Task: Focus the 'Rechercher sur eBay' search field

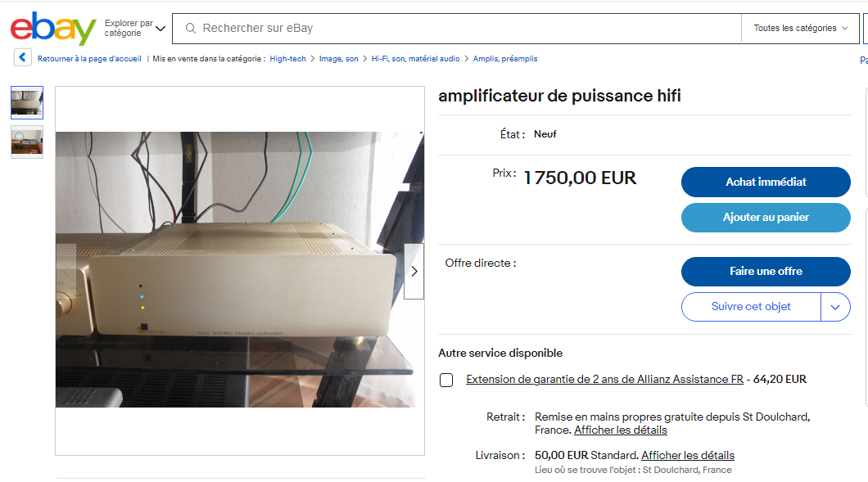Action: 467,29
